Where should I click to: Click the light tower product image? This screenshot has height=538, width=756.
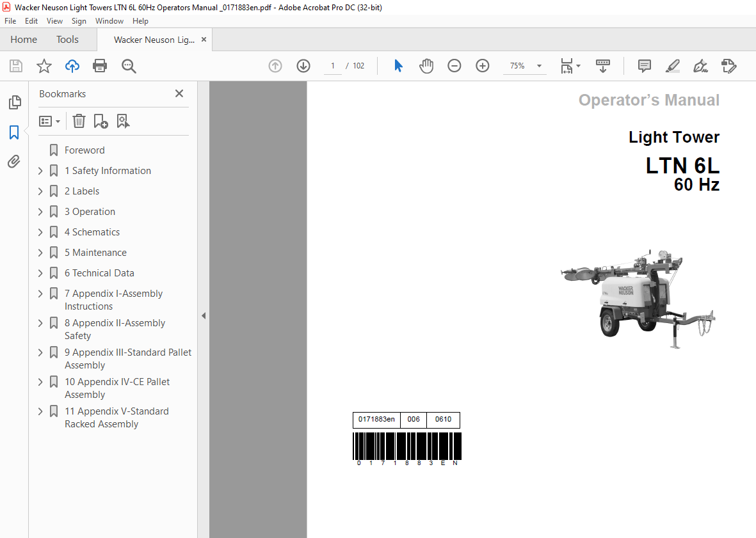click(x=638, y=299)
